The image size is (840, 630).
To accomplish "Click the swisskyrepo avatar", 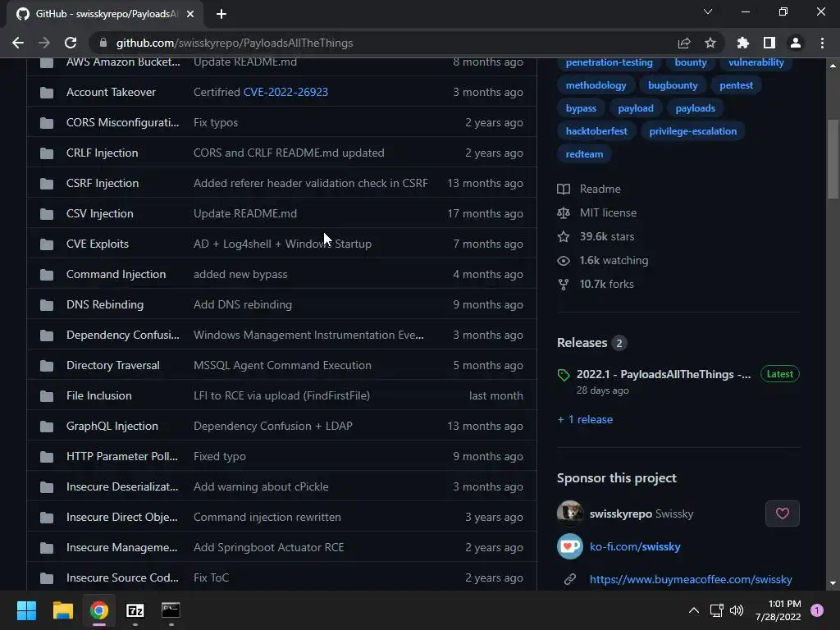I will tap(570, 514).
